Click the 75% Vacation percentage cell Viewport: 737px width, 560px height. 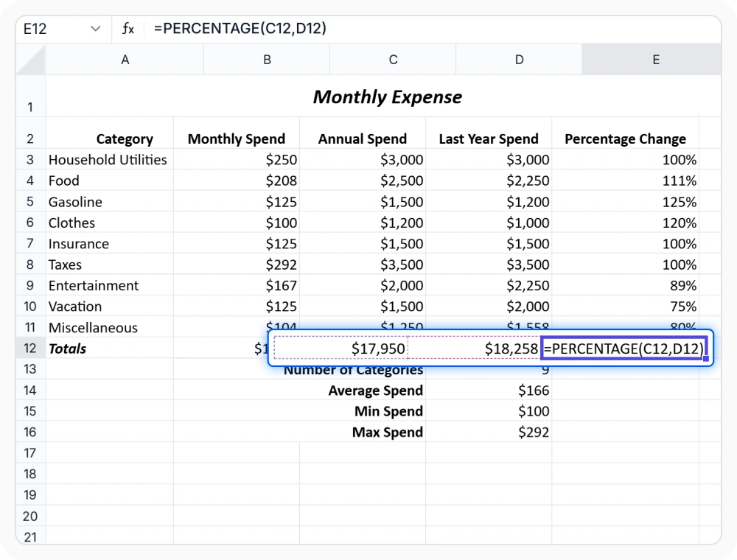pyautogui.click(x=625, y=307)
